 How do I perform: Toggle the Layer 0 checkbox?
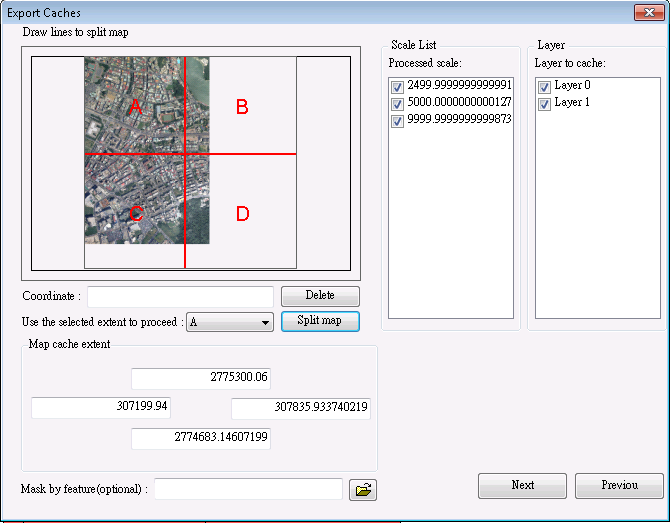pyautogui.click(x=544, y=87)
